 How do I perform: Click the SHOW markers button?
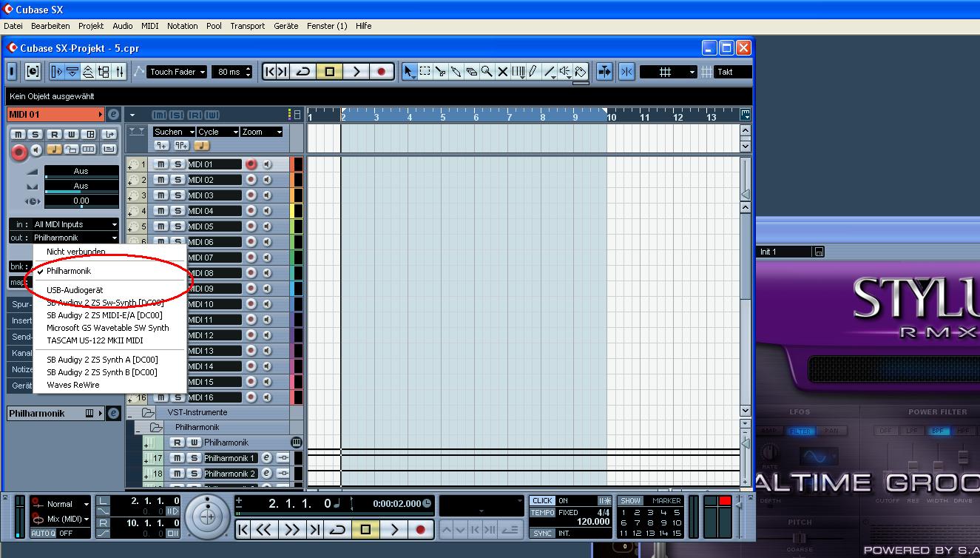[x=630, y=501]
